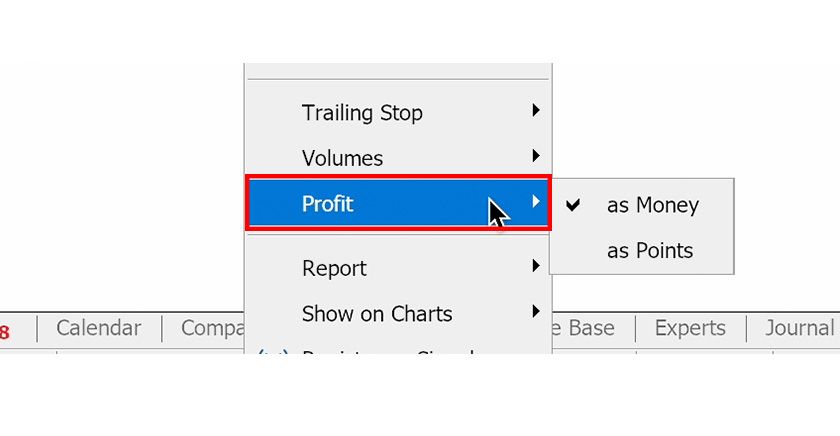This screenshot has width=840, height=436.
Task: Go to the Journal tab
Action: (799, 328)
